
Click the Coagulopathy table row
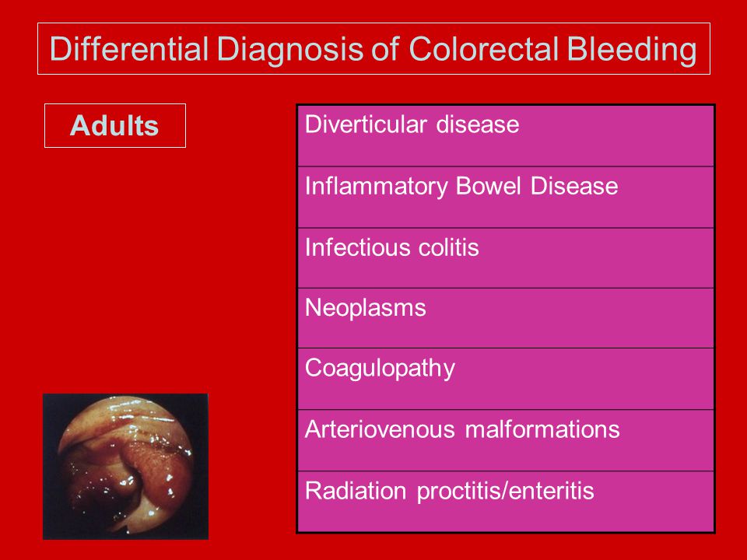pyautogui.click(x=506, y=379)
